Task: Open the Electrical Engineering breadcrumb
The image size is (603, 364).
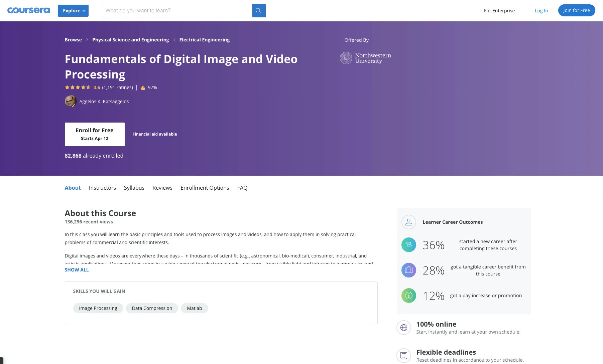Action: coord(205,40)
